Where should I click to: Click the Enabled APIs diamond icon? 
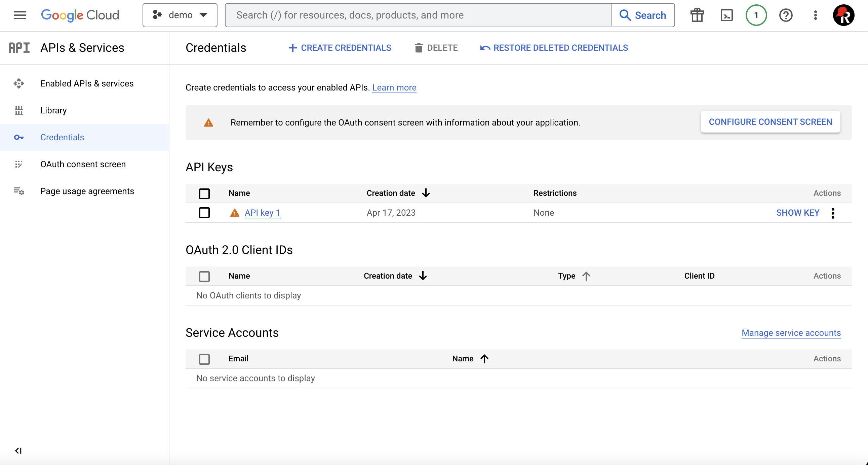pos(19,83)
